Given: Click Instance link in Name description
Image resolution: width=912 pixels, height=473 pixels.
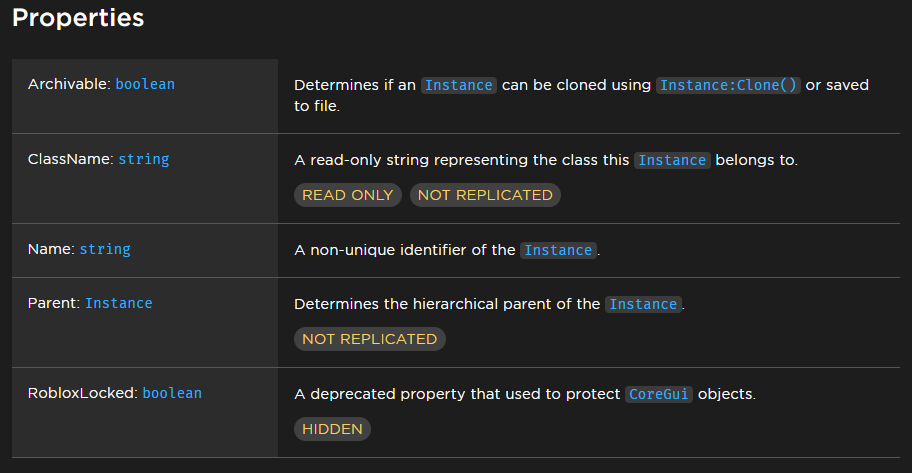Looking at the screenshot, I should click(558, 250).
